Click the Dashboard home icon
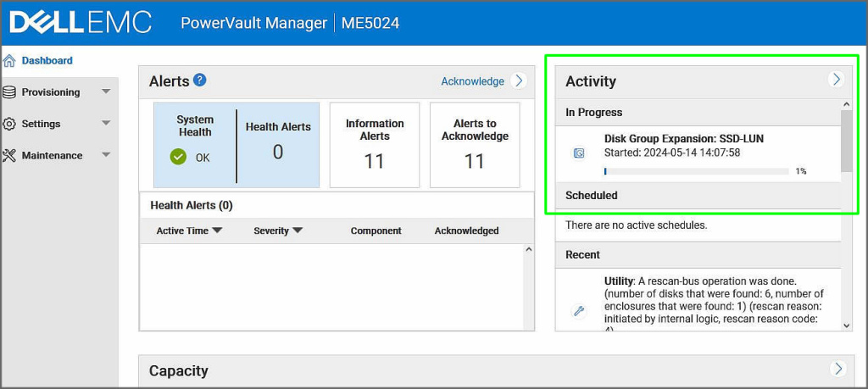 (9, 61)
